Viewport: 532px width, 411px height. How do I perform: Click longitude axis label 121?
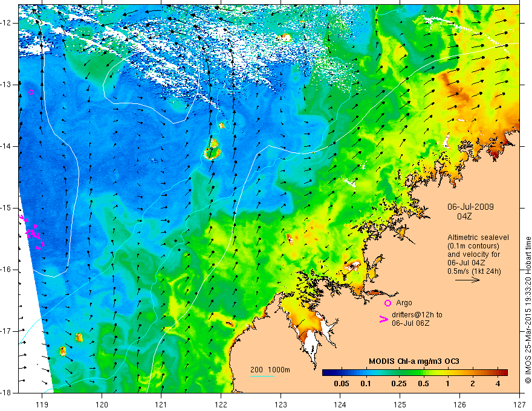pyautogui.click(x=161, y=404)
